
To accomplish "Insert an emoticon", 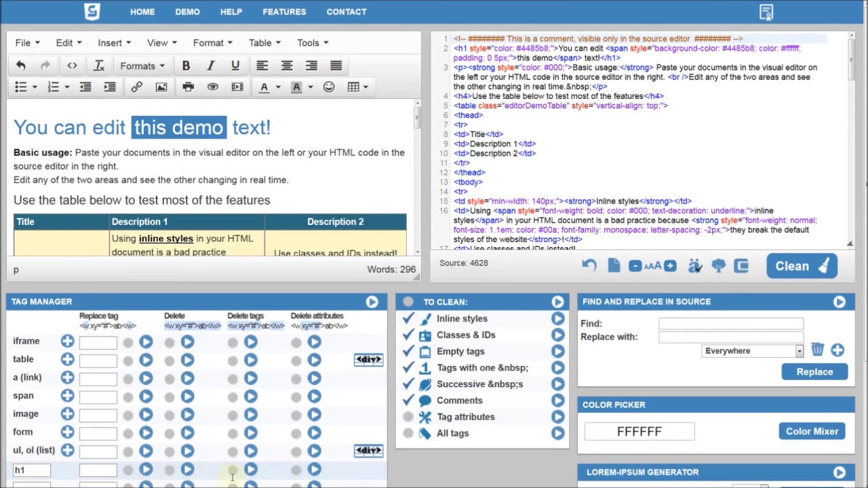I will point(329,87).
